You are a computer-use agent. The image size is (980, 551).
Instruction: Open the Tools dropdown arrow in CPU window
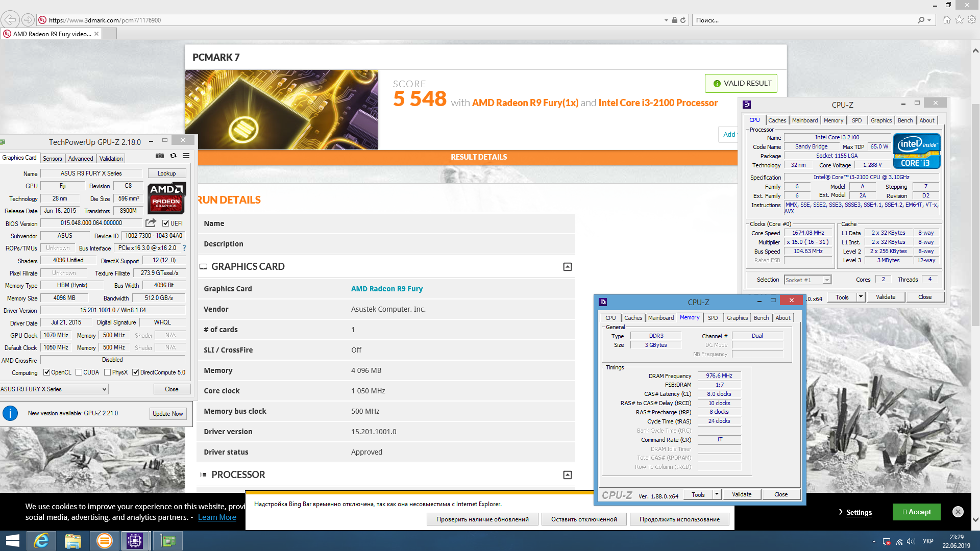pos(861,297)
